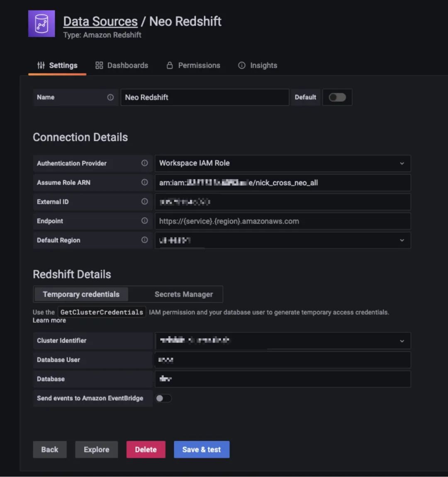Click Cluster Identifier dropdown chevron
This screenshot has width=448, height=477.
(402, 341)
